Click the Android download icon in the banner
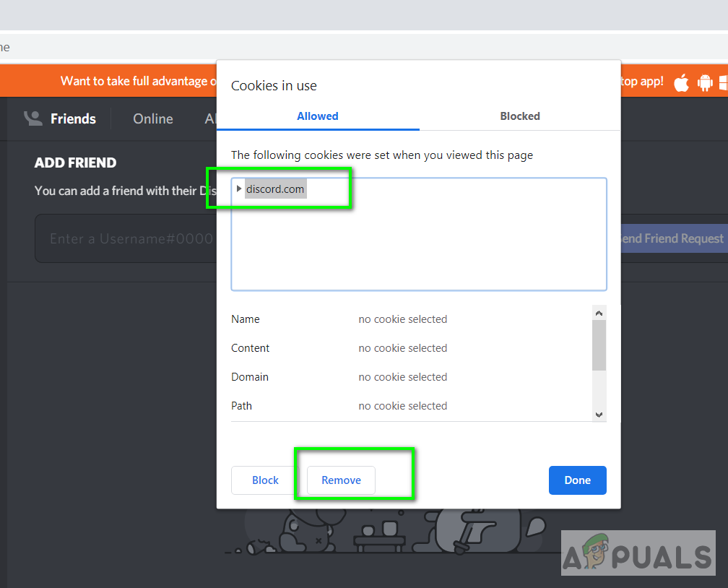The width and height of the screenshot is (728, 588). click(x=705, y=82)
